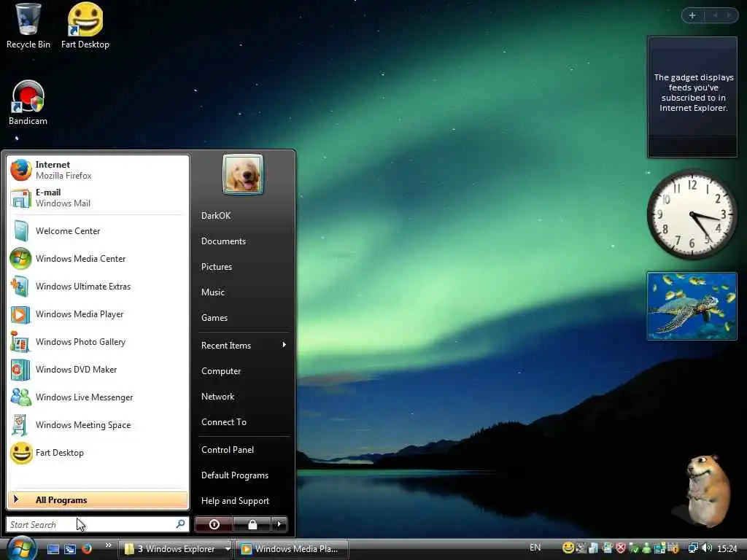This screenshot has width=747, height=560.
Task: Click the lock button in Start menu
Action: click(252, 524)
